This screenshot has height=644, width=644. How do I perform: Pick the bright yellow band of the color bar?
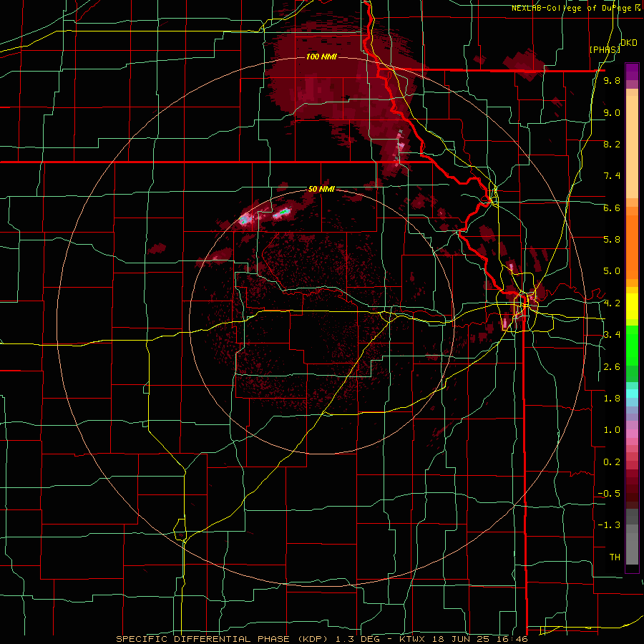click(632, 306)
